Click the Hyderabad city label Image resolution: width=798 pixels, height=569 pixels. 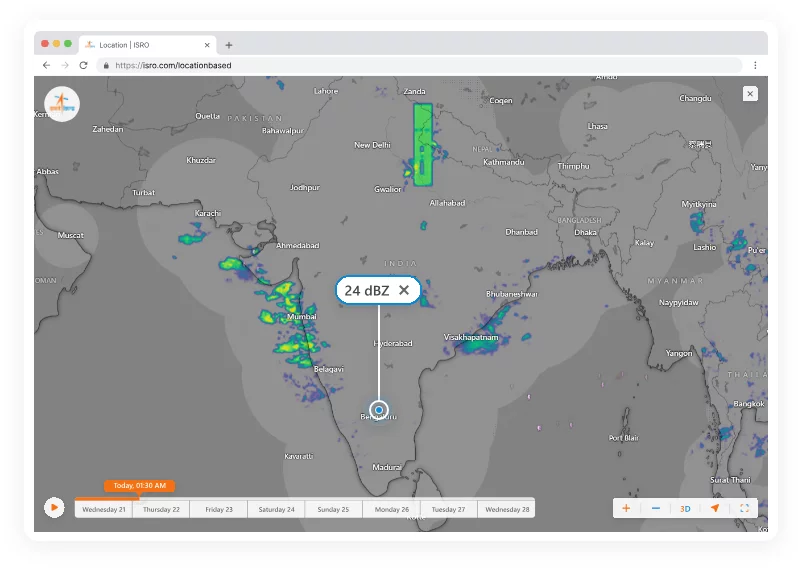click(393, 344)
